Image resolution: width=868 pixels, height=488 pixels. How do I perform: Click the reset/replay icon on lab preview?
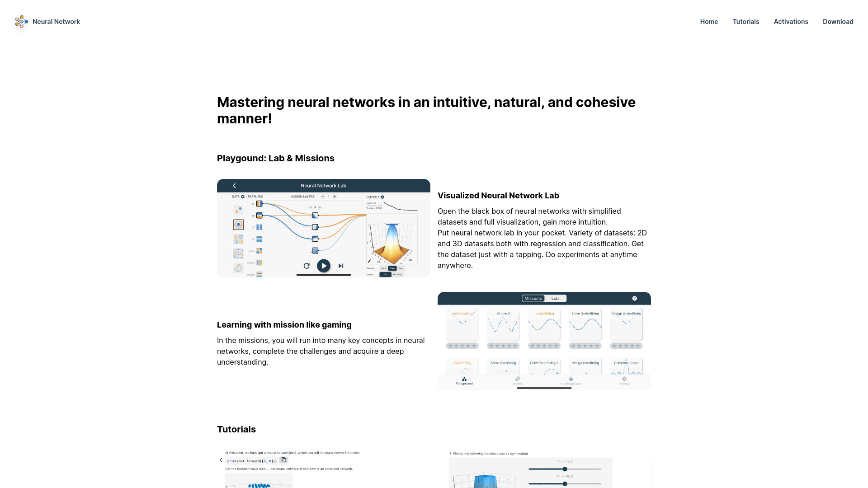tap(307, 266)
